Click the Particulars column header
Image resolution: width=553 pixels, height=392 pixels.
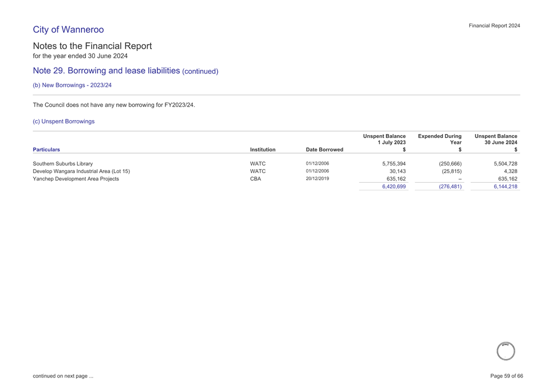pos(46,150)
